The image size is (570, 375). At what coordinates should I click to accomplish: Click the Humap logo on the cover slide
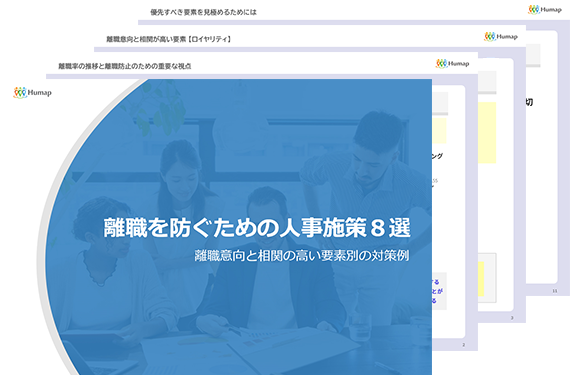click(x=32, y=93)
